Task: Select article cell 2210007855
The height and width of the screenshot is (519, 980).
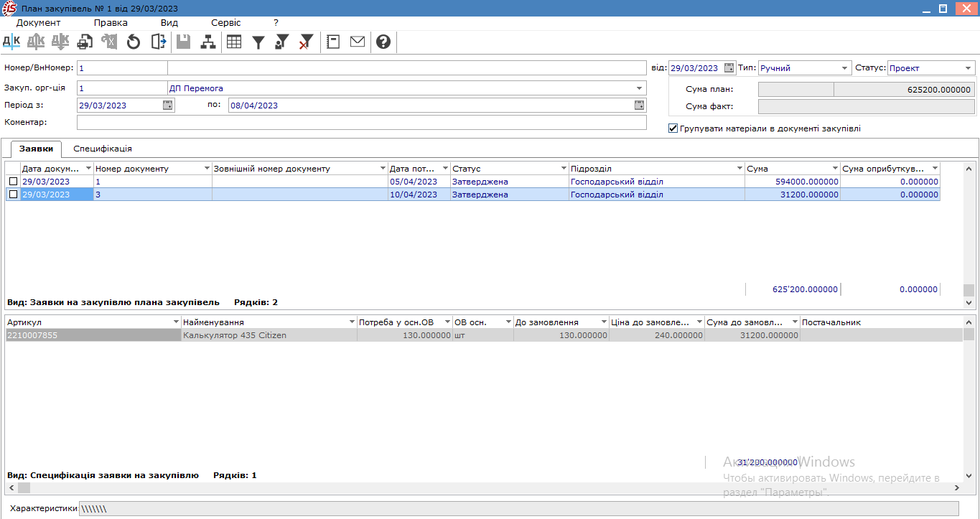Action: pos(93,335)
